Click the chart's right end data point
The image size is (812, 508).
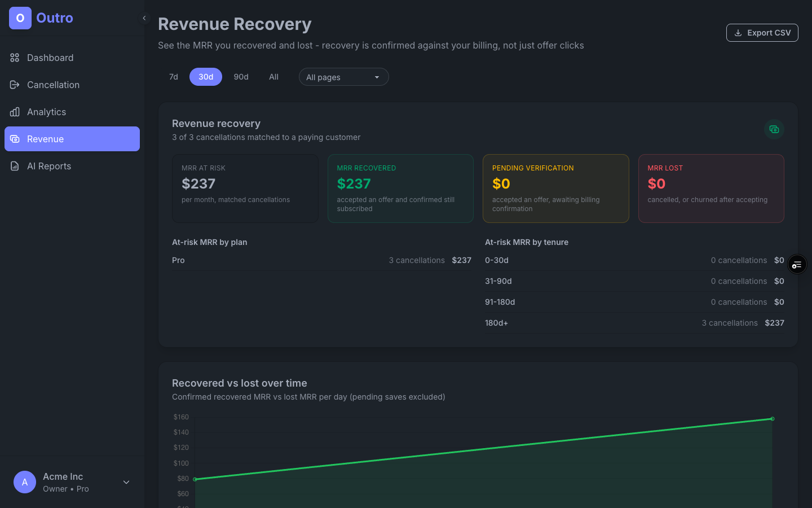[x=772, y=419]
